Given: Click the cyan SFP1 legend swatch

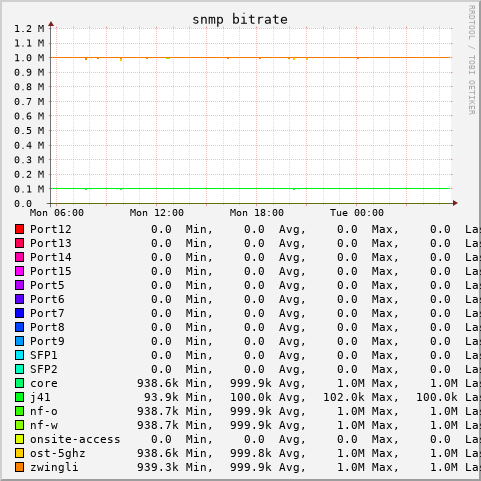Looking at the screenshot, I should 20,355.
